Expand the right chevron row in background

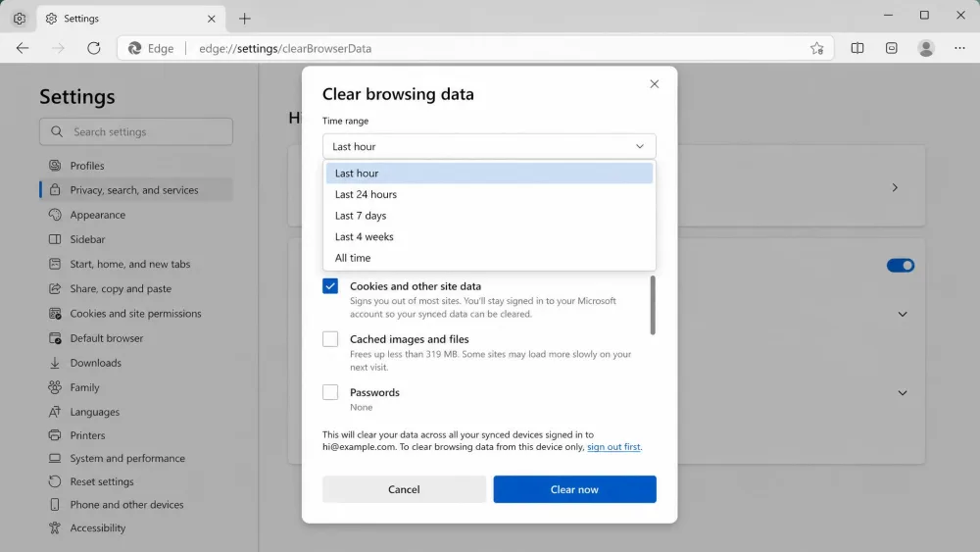coord(895,187)
